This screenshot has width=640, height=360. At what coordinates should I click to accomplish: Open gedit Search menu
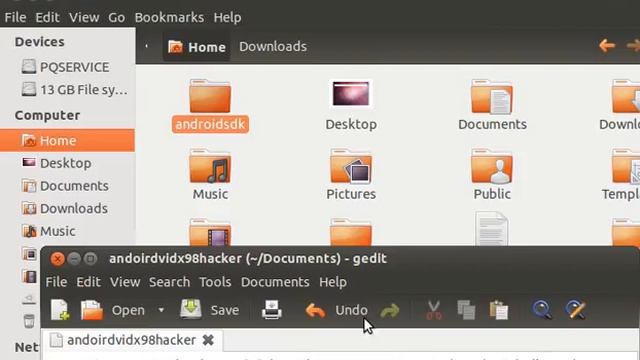(169, 282)
